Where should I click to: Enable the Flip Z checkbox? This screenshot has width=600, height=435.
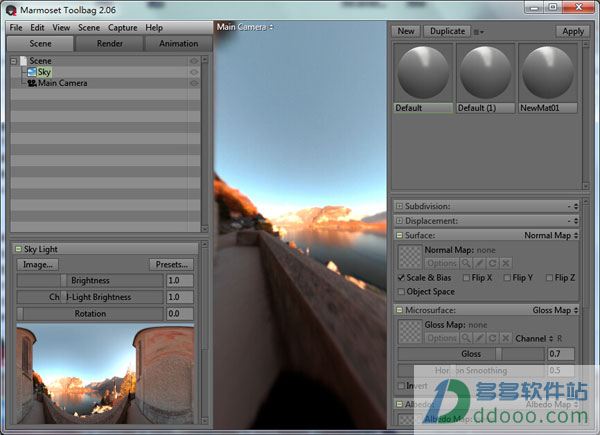(x=549, y=278)
